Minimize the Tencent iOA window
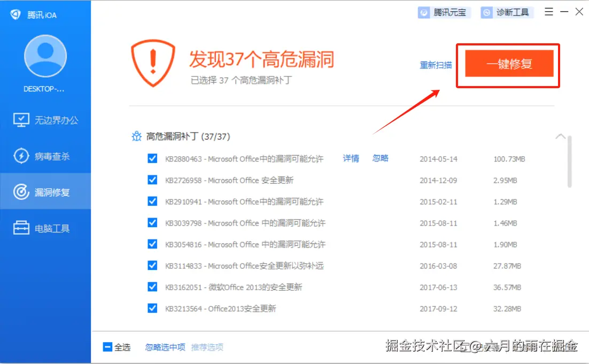Screen dimensions: 589x364 pyautogui.click(x=564, y=12)
